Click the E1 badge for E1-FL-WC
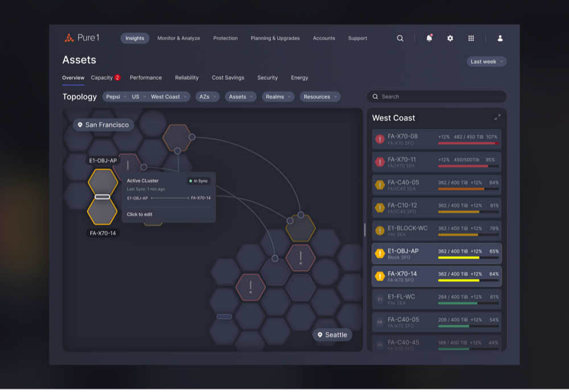The image size is (569, 392). [x=380, y=299]
